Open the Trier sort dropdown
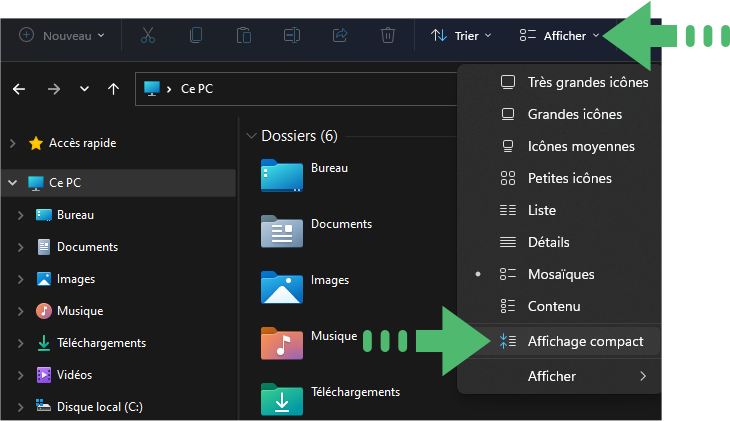Image resolution: width=730 pixels, height=421 pixels. (461, 36)
